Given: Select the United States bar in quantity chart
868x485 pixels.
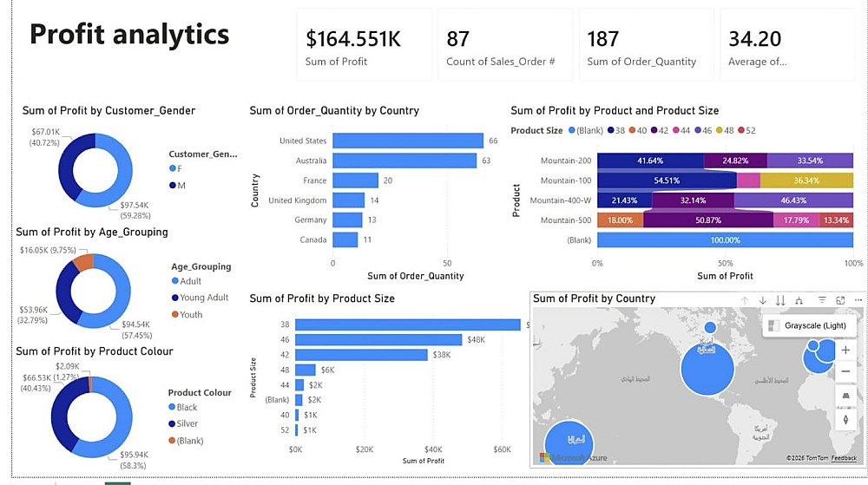Looking at the screenshot, I should 408,141.
